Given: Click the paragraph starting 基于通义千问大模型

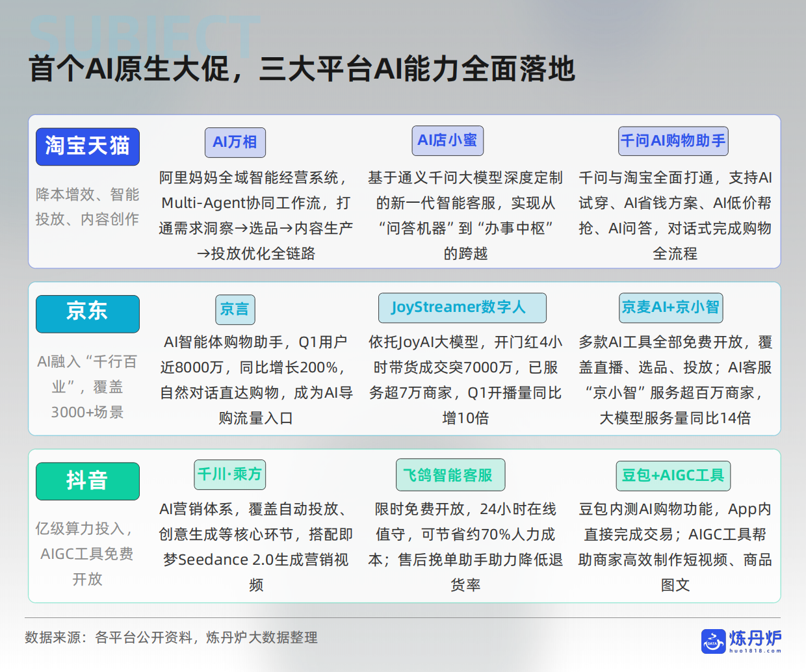Looking at the screenshot, I should [465, 215].
